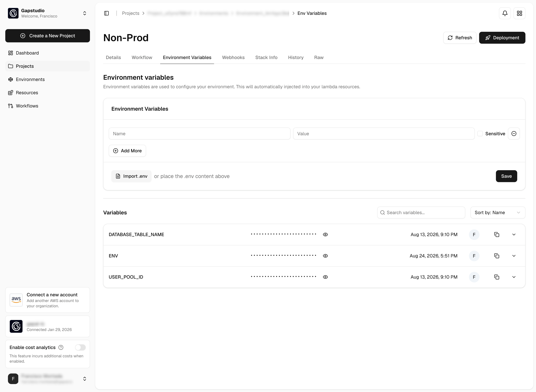Click the Import .env button

131,176
